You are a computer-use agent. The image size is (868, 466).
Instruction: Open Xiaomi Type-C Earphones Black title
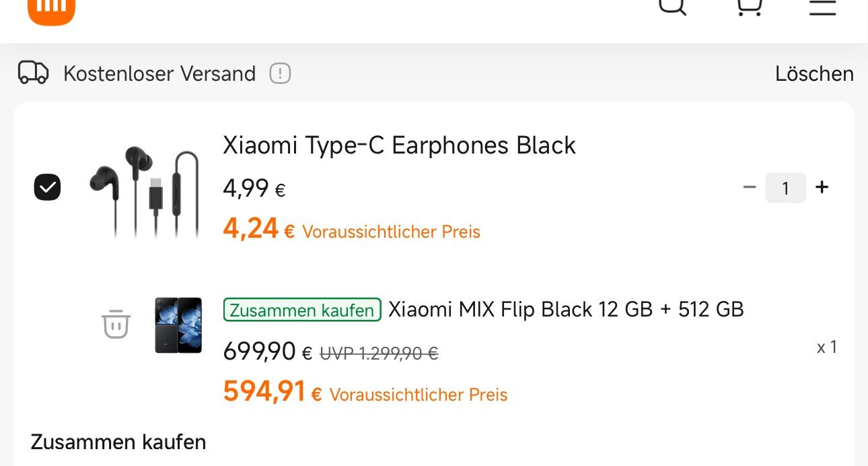coord(399,145)
